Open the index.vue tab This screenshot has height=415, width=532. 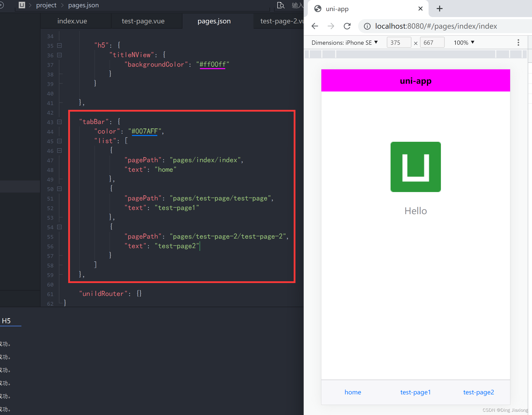72,21
